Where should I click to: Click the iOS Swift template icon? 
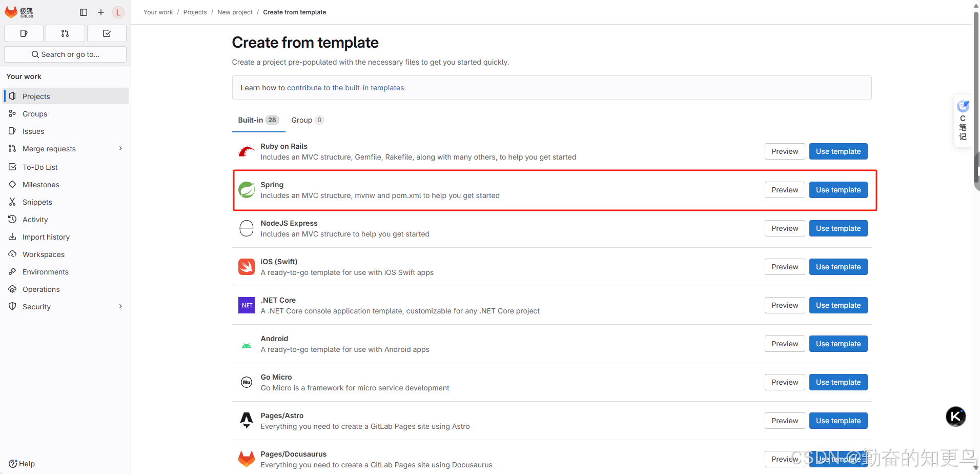point(247,267)
